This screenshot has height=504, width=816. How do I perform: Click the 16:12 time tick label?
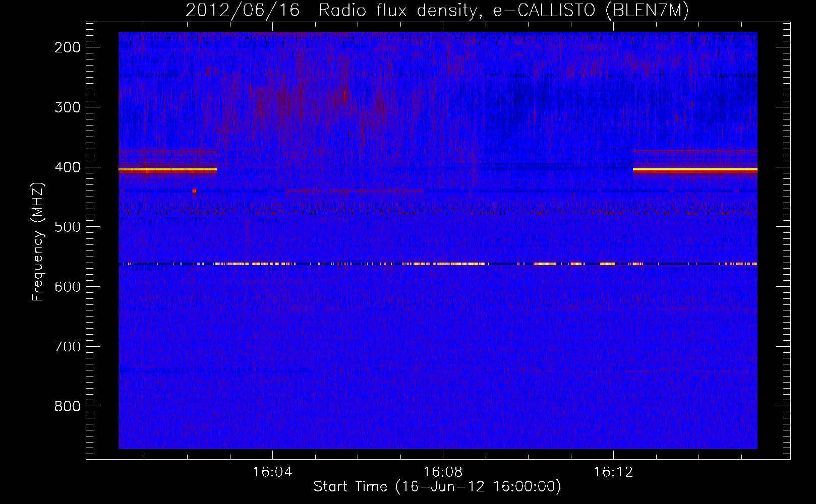click(613, 472)
